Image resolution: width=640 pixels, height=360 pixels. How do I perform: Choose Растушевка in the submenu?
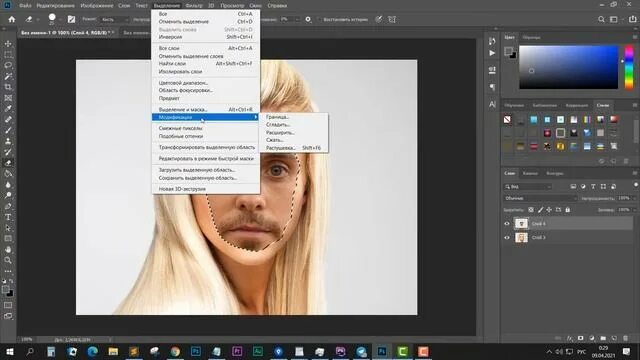(x=293, y=148)
